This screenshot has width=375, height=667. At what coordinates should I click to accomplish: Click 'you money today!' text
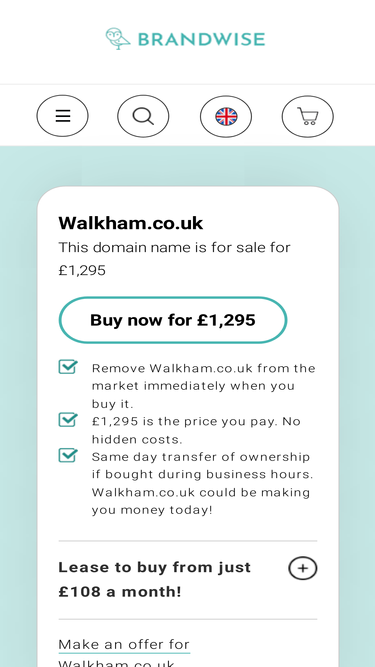point(152,510)
